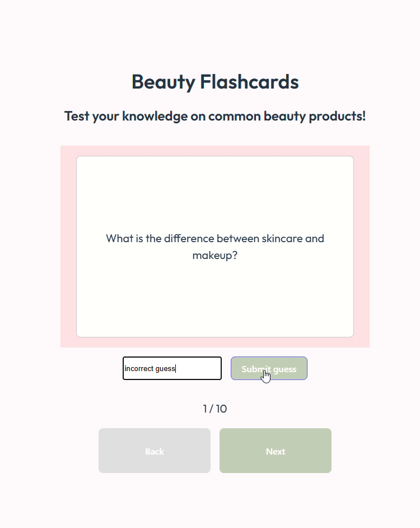The image size is (420, 528).
Task: Click the pink border around the flashcard
Action: click(x=68, y=247)
